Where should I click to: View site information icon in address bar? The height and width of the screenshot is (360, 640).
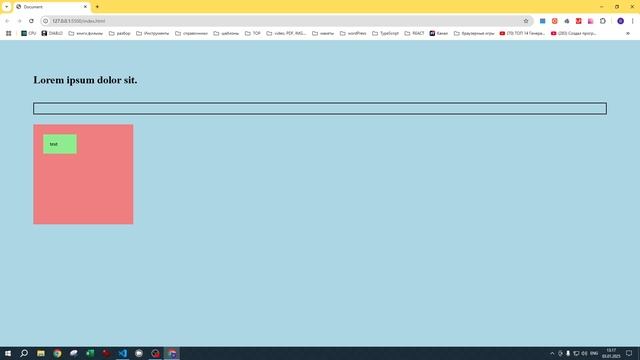46,21
